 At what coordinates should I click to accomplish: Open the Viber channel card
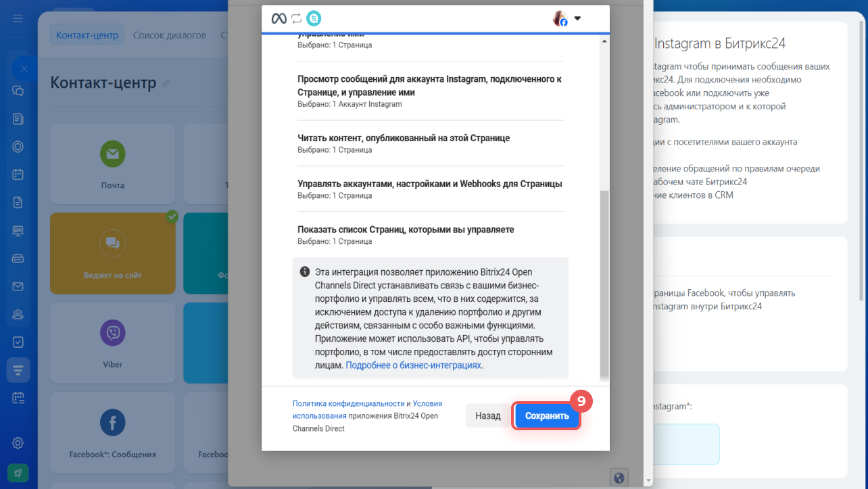pyautogui.click(x=113, y=343)
